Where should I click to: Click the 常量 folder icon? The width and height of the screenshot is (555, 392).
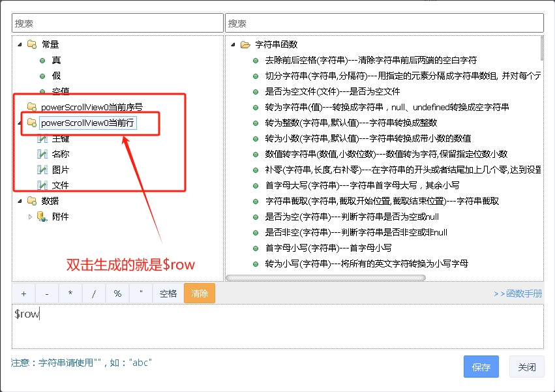(x=31, y=44)
